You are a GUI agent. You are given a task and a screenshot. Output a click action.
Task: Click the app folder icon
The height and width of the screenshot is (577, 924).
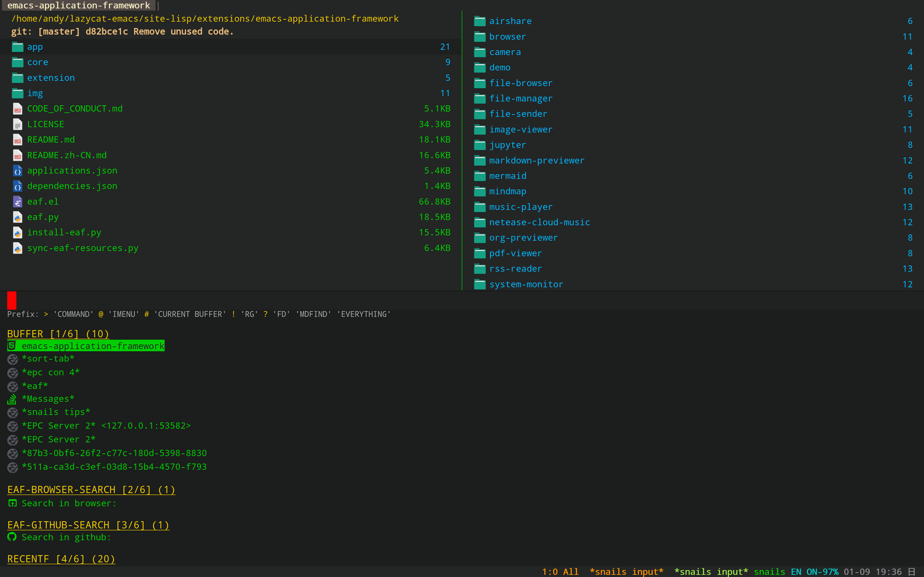click(x=18, y=47)
